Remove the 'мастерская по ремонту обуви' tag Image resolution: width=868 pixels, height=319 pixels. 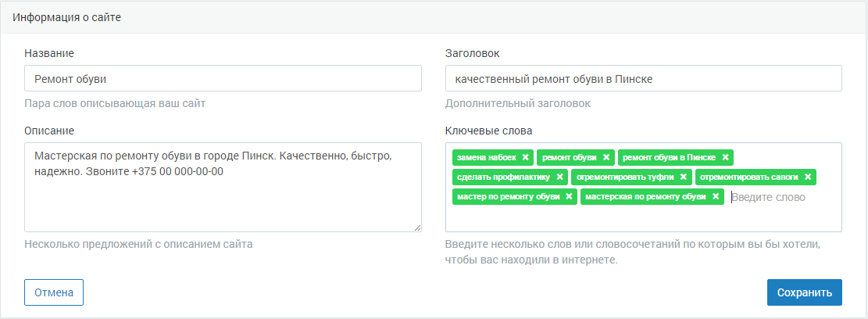point(716,196)
